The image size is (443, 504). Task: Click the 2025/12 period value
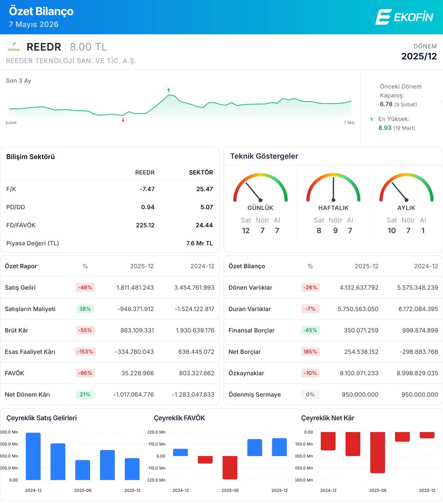pyautogui.click(x=419, y=56)
